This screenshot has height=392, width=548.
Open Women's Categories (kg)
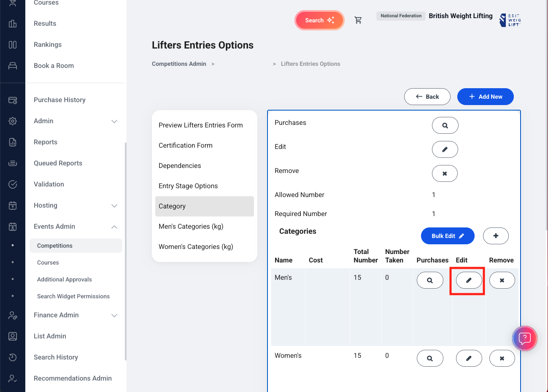coord(205,247)
